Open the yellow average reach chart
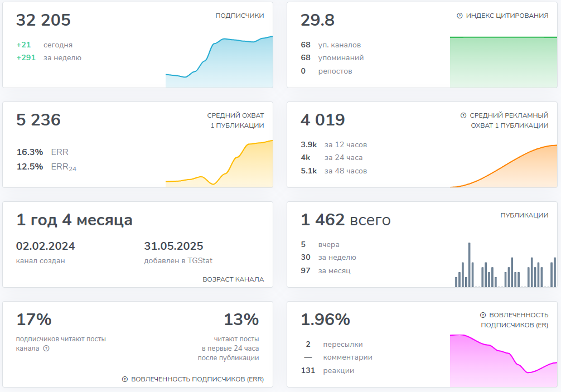Screen dimensions: 561x392 pos(219,163)
